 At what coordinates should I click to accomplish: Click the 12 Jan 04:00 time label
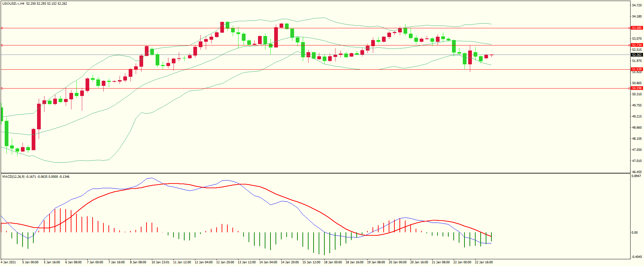click(203, 262)
